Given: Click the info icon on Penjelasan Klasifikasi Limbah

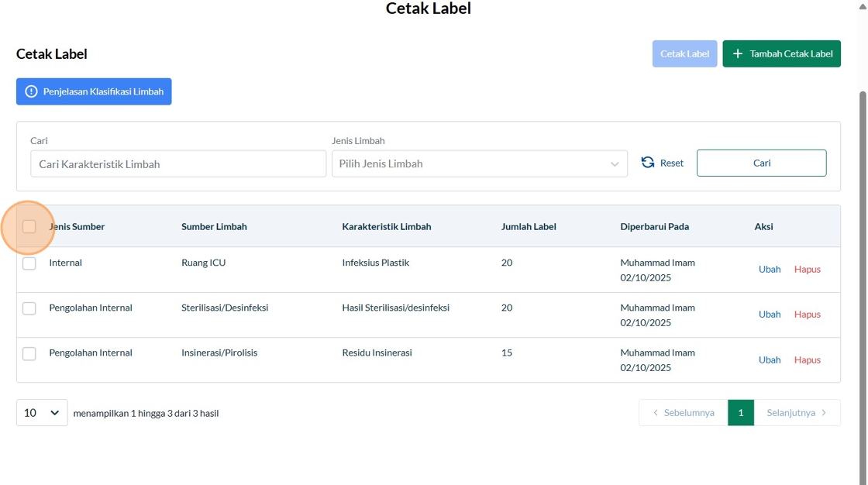Looking at the screenshot, I should tap(31, 91).
